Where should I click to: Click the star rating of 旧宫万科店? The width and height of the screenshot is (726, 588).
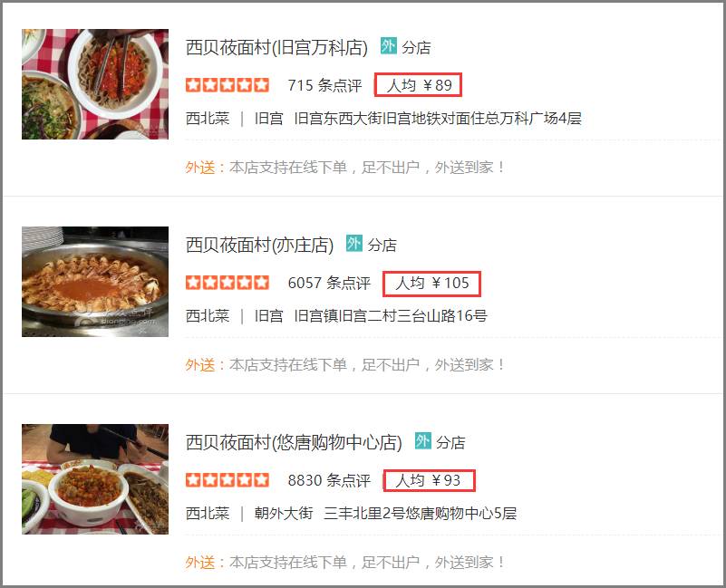(227, 85)
